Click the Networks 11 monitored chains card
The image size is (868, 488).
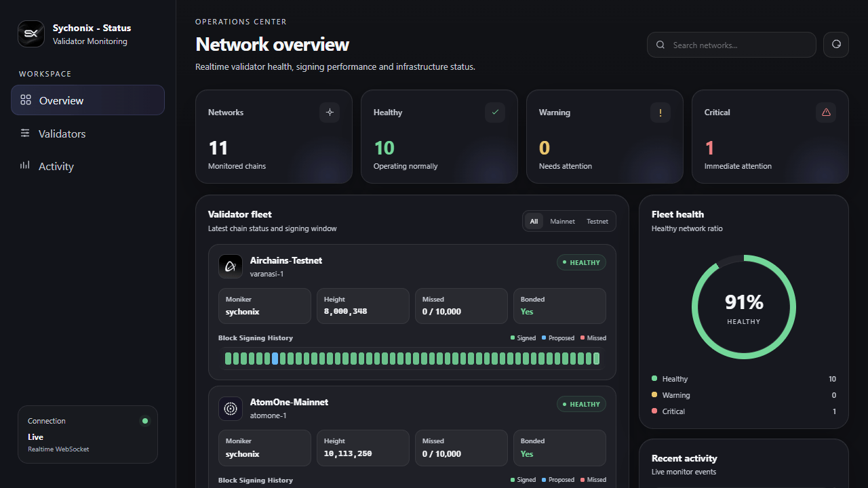[x=274, y=137]
